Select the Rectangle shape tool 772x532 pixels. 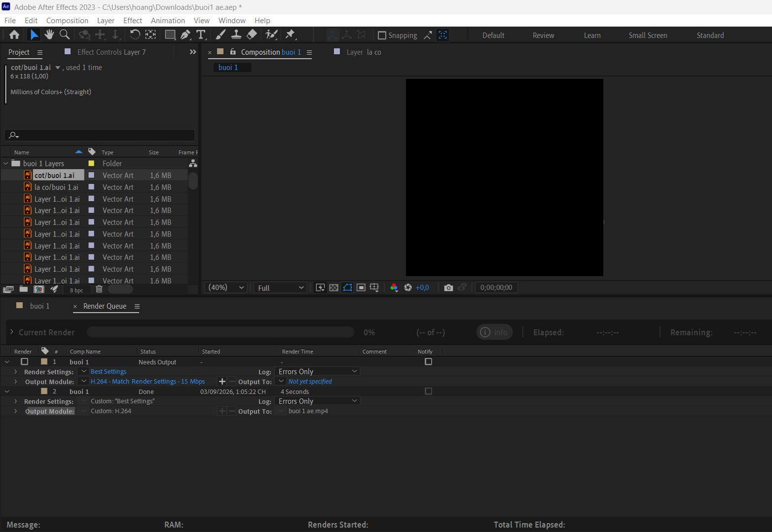coord(170,35)
